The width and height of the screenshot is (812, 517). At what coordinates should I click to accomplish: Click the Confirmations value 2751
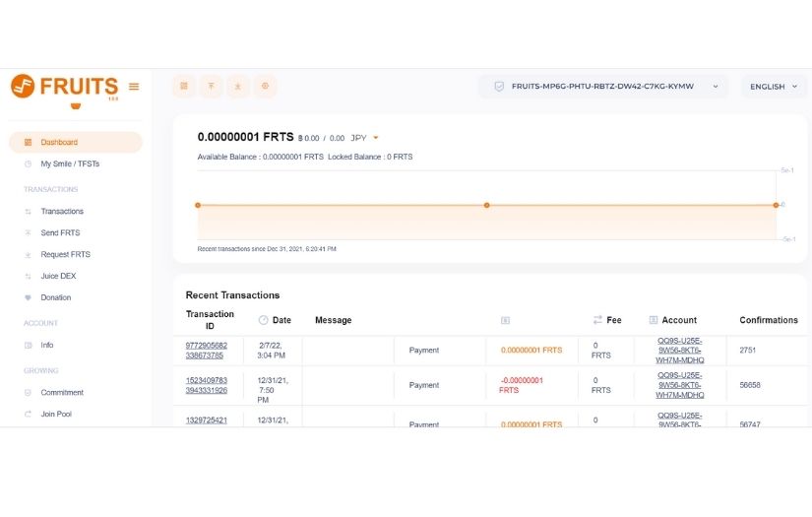tap(748, 351)
